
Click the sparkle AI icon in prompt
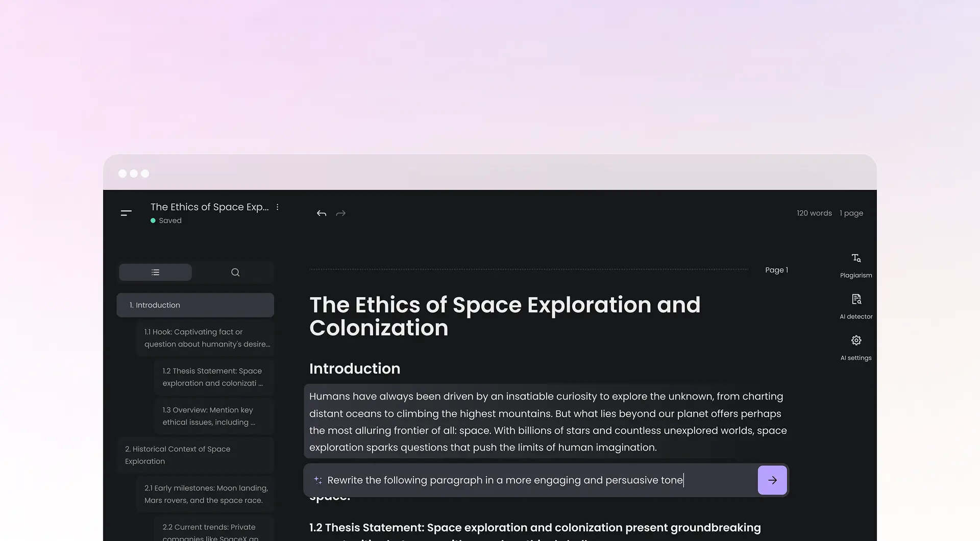[x=317, y=480]
